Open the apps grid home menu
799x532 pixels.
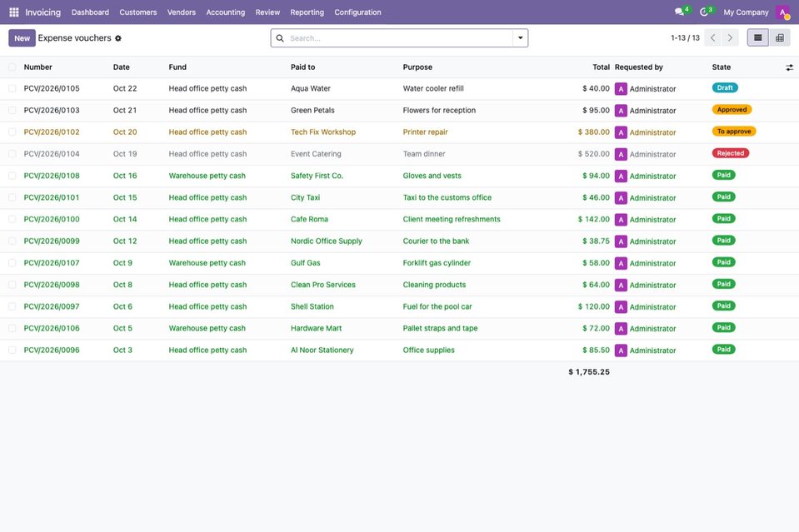pyautogui.click(x=14, y=12)
